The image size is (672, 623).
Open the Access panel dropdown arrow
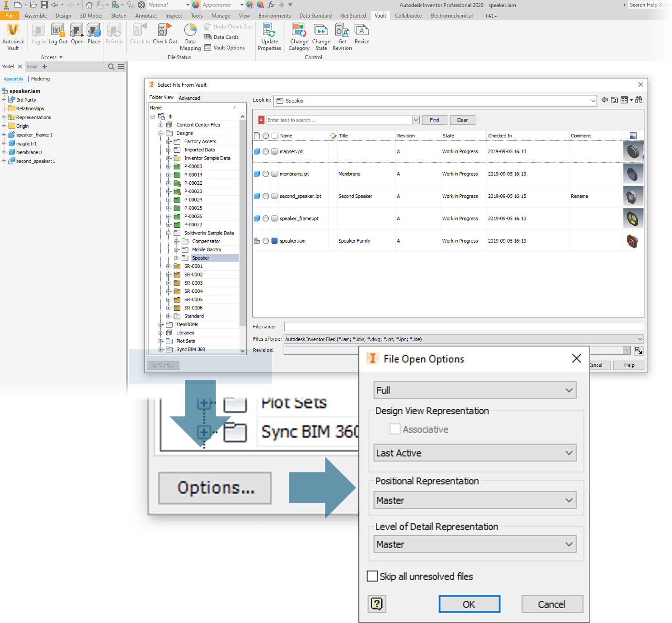tap(61, 57)
